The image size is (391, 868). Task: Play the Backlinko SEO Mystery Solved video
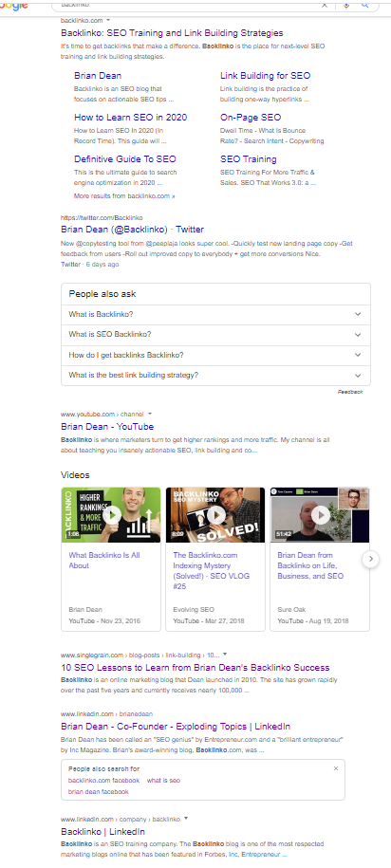coord(215,515)
